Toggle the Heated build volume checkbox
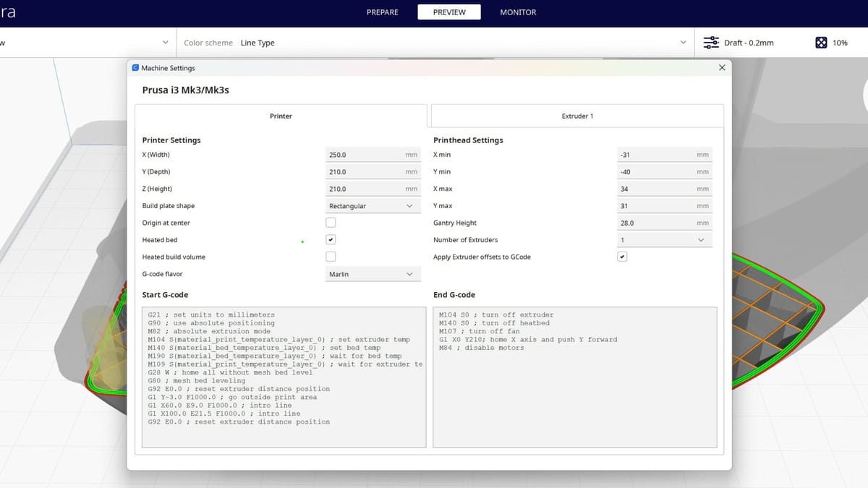Screen dimensions: 868x488 (331, 257)
